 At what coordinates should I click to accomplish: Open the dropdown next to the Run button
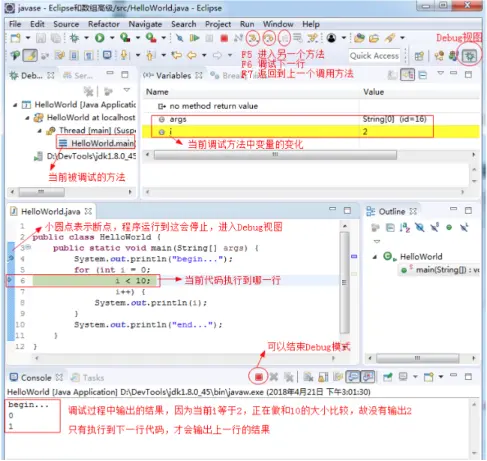point(112,38)
